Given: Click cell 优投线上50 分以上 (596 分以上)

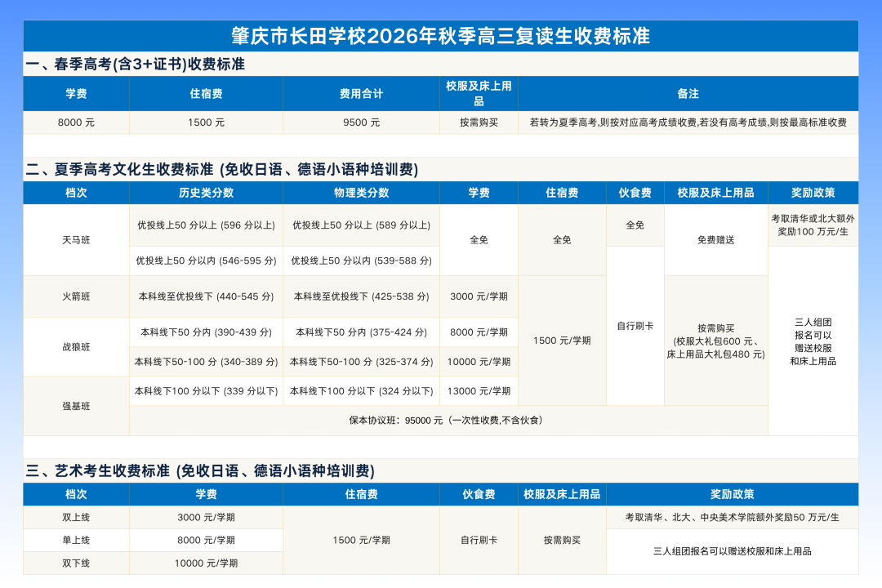Looking at the screenshot, I should [x=206, y=225].
